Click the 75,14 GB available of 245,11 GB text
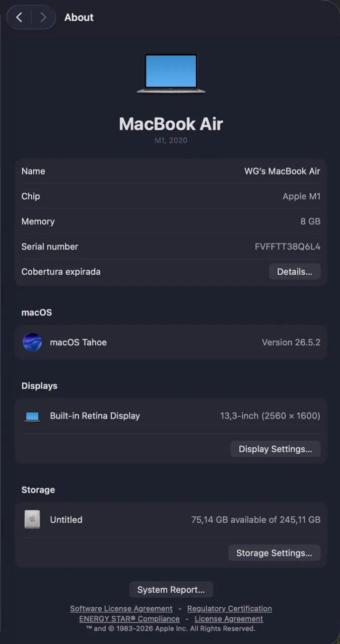Image resolution: width=340 pixels, height=644 pixels. point(256,520)
